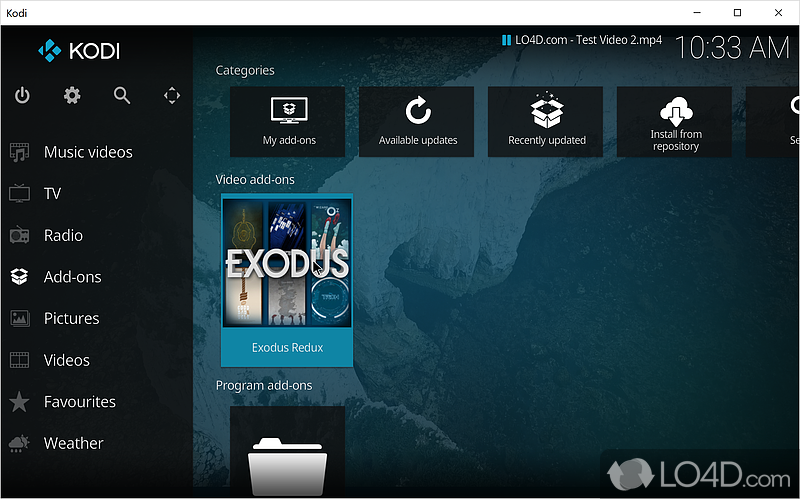Open the My add-ons category tile
The image size is (800, 499).
[x=287, y=121]
